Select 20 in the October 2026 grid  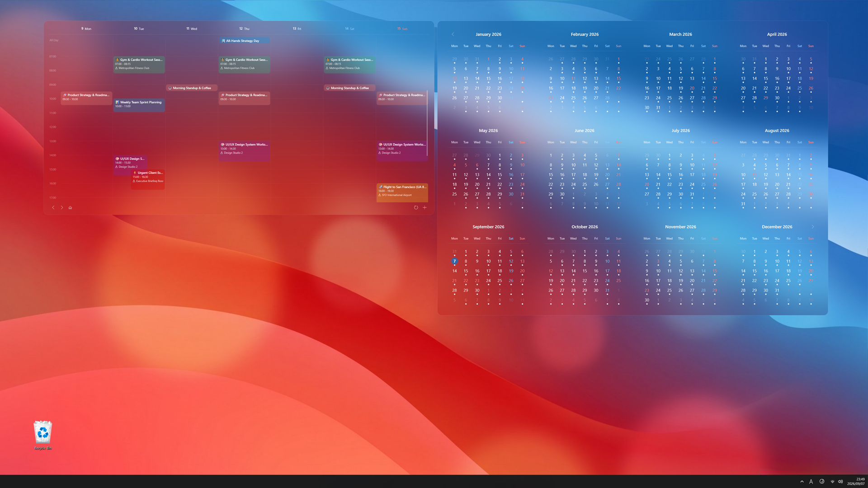[562, 281]
